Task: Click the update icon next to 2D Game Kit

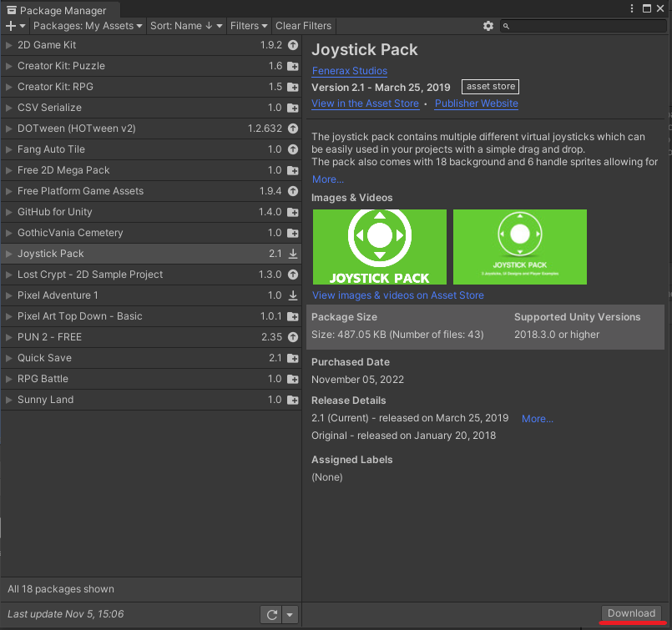Action: [x=294, y=45]
